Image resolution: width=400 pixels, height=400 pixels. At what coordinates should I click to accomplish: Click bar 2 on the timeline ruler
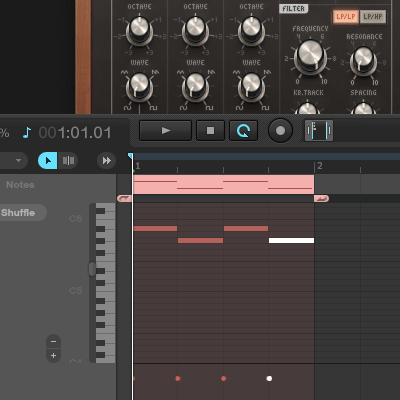click(320, 166)
